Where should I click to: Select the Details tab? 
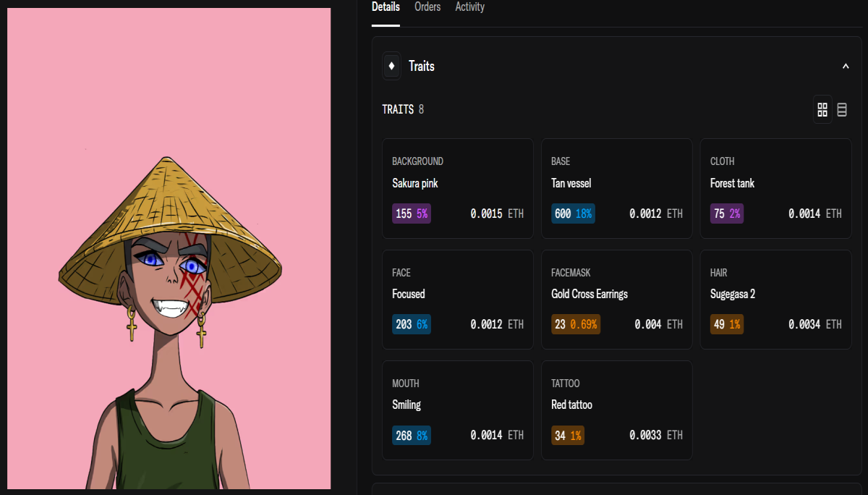(386, 7)
